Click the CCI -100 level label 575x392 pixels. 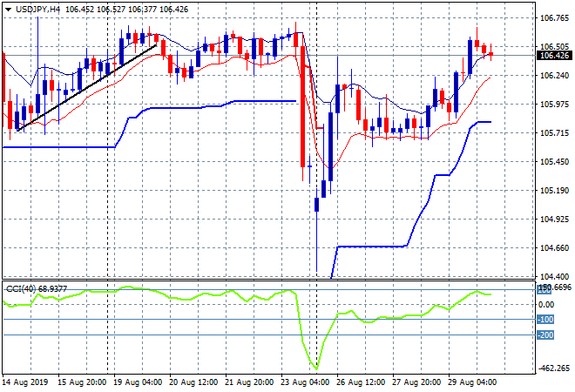[545, 320]
